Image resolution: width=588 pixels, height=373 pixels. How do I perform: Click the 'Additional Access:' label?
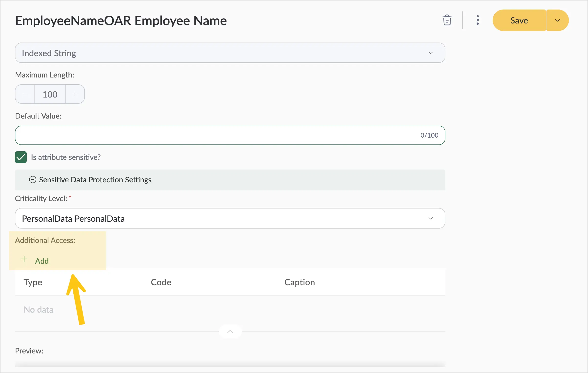click(45, 240)
